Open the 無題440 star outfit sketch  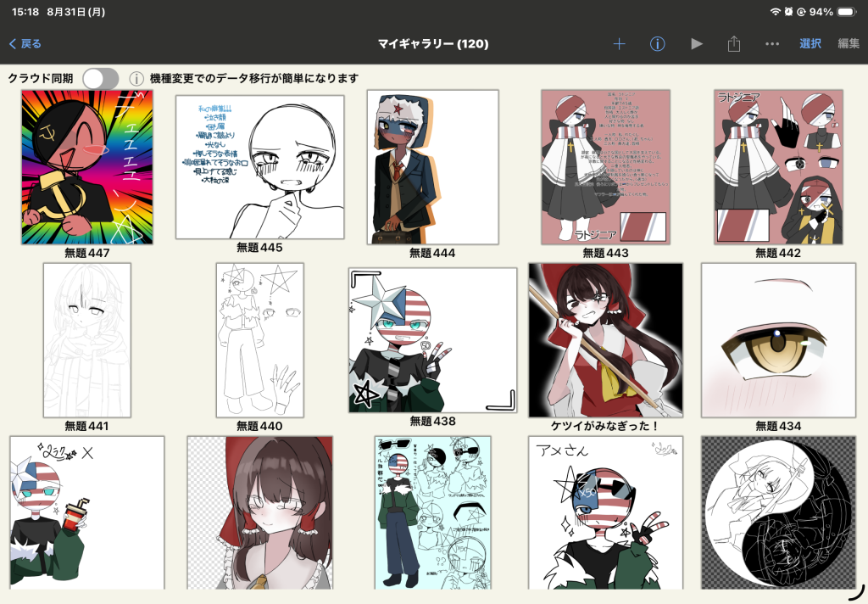tap(259, 340)
